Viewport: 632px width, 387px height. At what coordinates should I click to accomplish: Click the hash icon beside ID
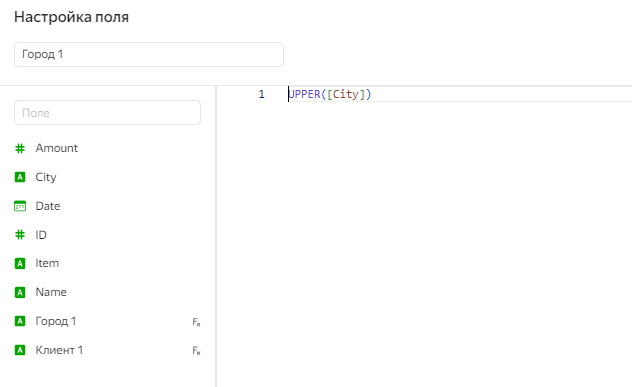(20, 235)
